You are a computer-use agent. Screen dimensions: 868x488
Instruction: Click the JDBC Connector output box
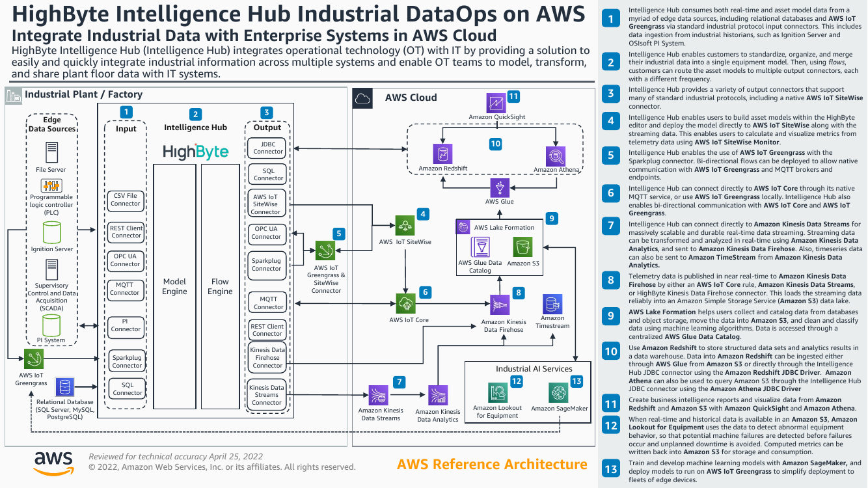(267, 148)
